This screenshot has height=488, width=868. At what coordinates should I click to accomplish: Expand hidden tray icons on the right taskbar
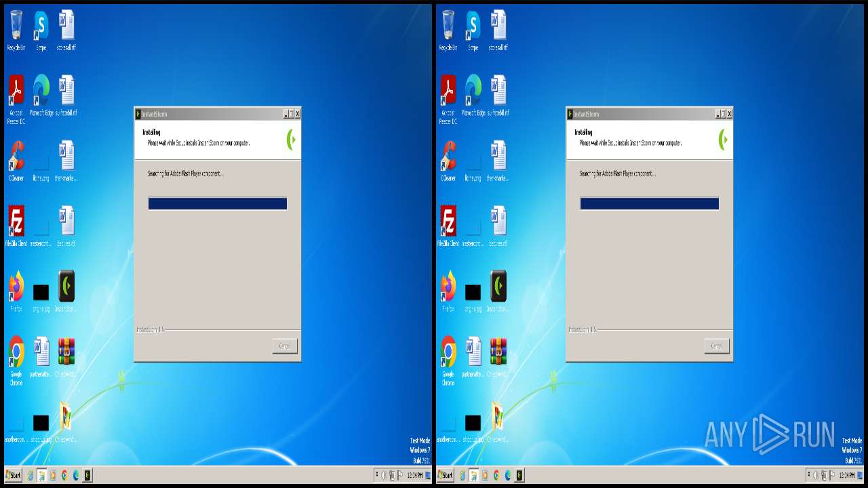[809, 475]
